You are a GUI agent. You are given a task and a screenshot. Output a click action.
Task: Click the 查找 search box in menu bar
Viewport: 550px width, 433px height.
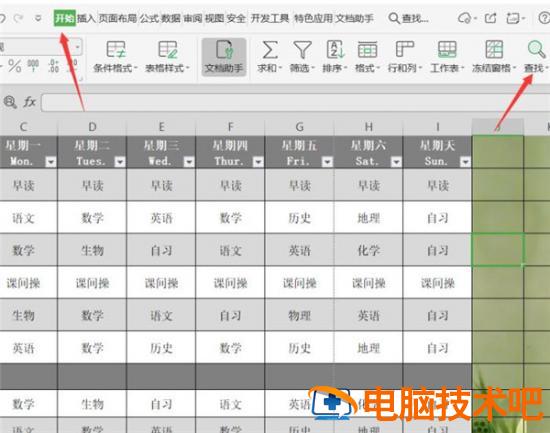[409, 18]
